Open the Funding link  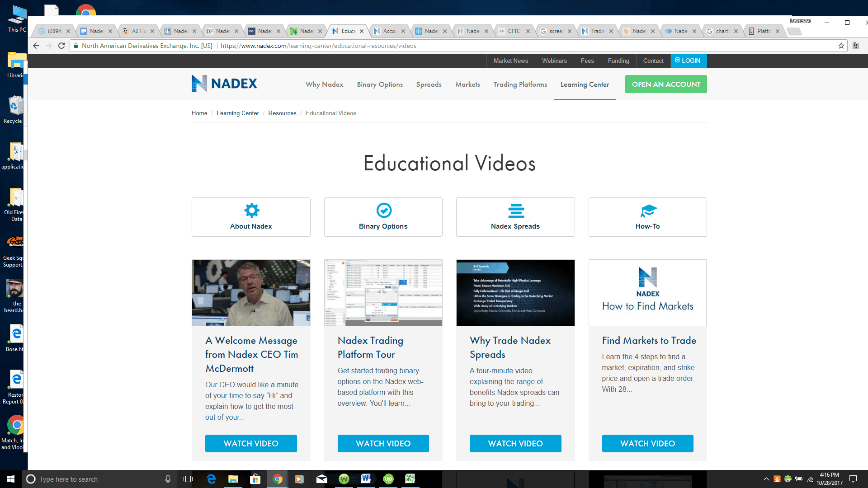point(618,61)
